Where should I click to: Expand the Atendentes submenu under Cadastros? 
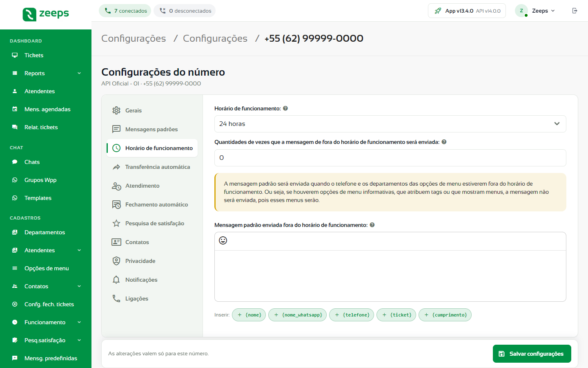click(79, 250)
